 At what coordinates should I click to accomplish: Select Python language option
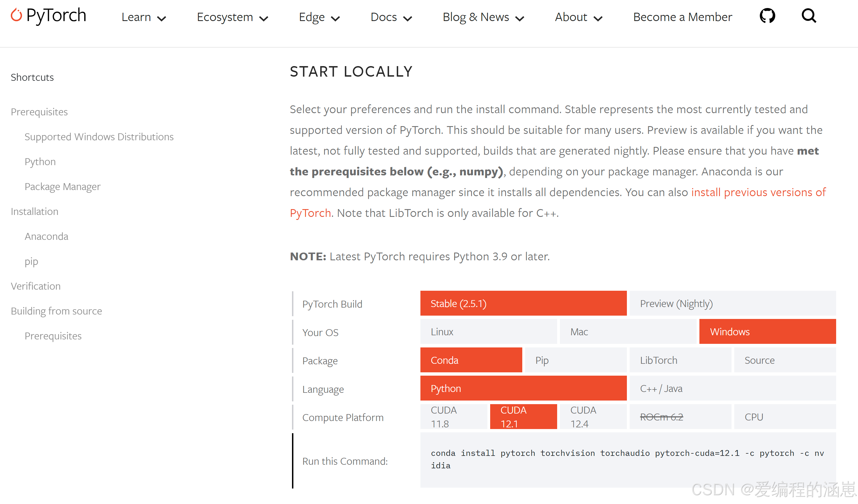523,388
